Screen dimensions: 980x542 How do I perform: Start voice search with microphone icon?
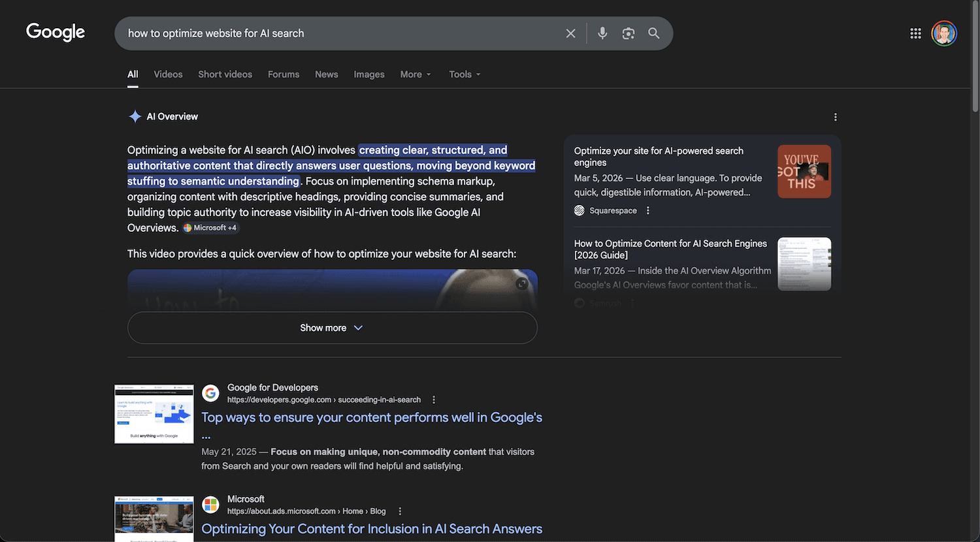[602, 33]
